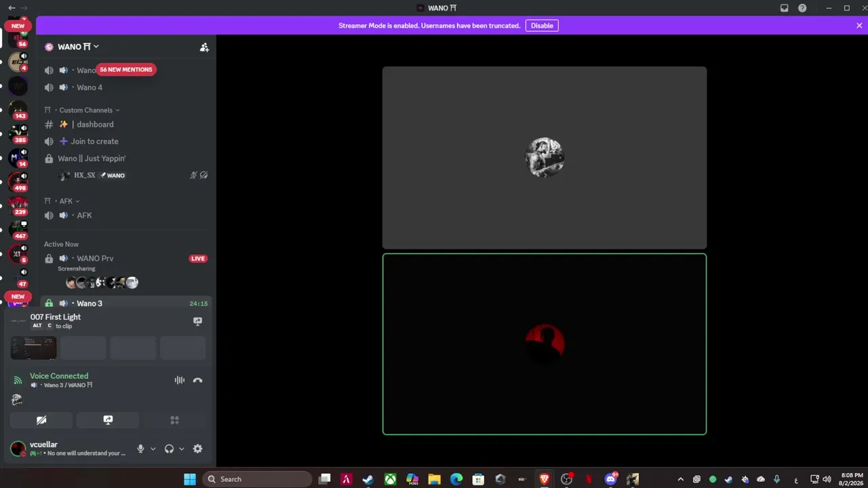Screen dimensions: 868x488
Task: Open headphone output options arrow
Action: point(182,449)
